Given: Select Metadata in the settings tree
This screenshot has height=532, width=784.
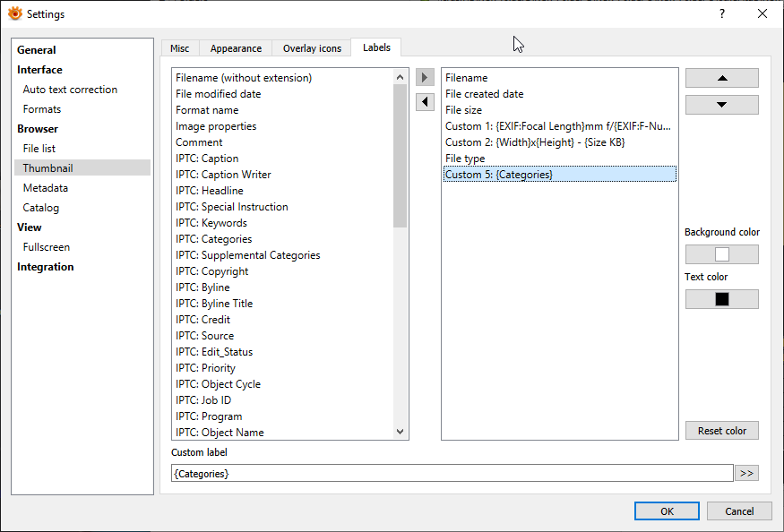Looking at the screenshot, I should pos(46,188).
